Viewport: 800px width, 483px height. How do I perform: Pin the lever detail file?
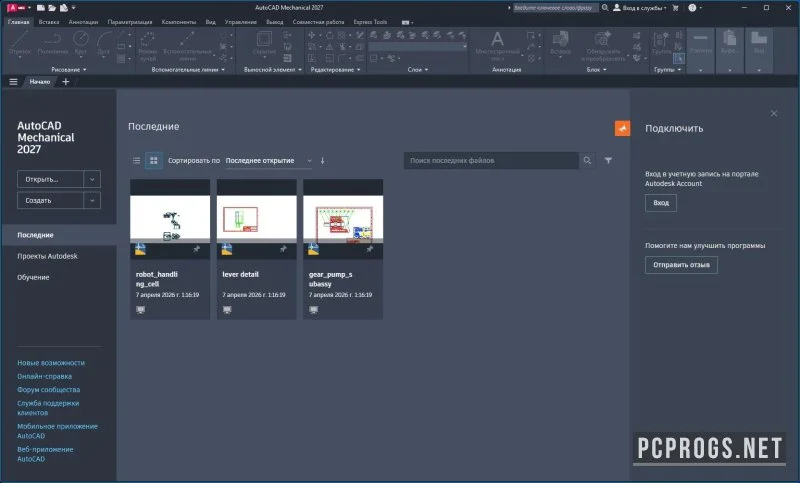click(283, 249)
